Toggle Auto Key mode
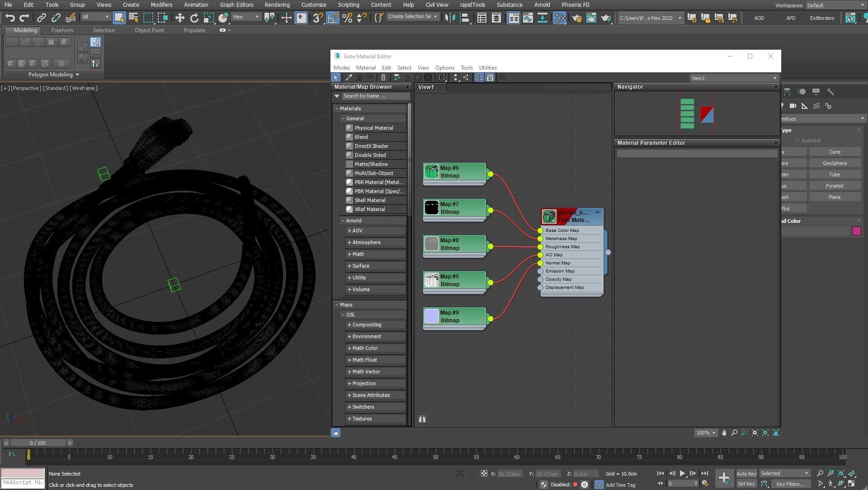 pyautogui.click(x=746, y=473)
